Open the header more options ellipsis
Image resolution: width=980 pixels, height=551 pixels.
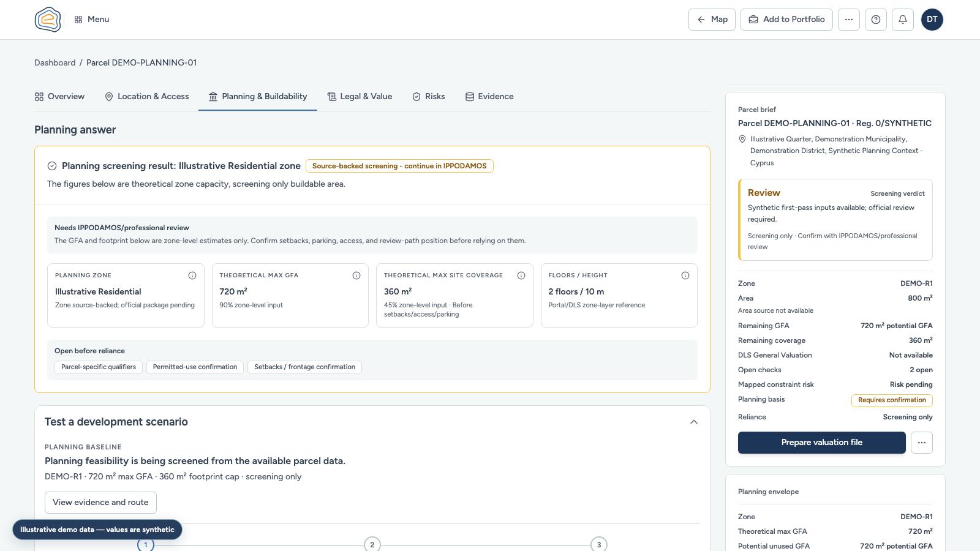(x=848, y=20)
